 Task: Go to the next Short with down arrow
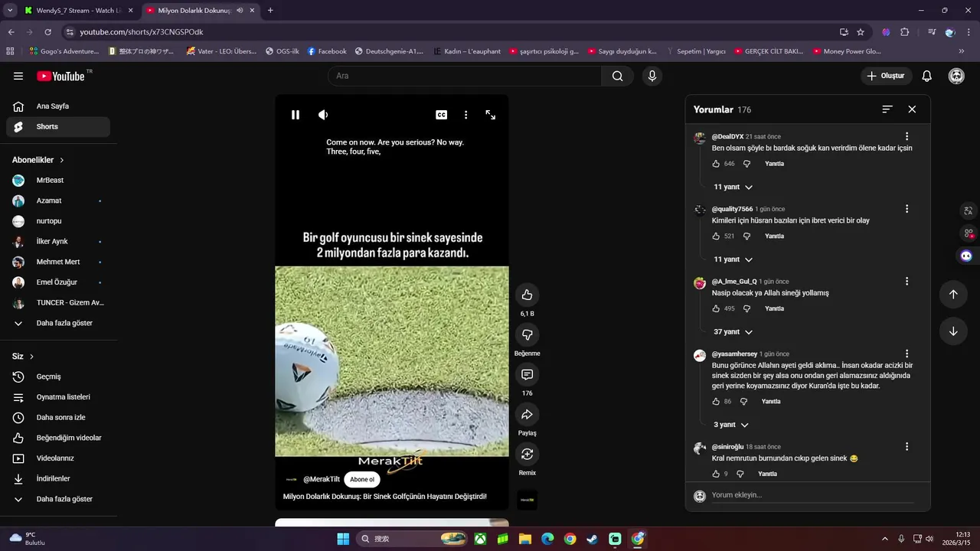953,331
